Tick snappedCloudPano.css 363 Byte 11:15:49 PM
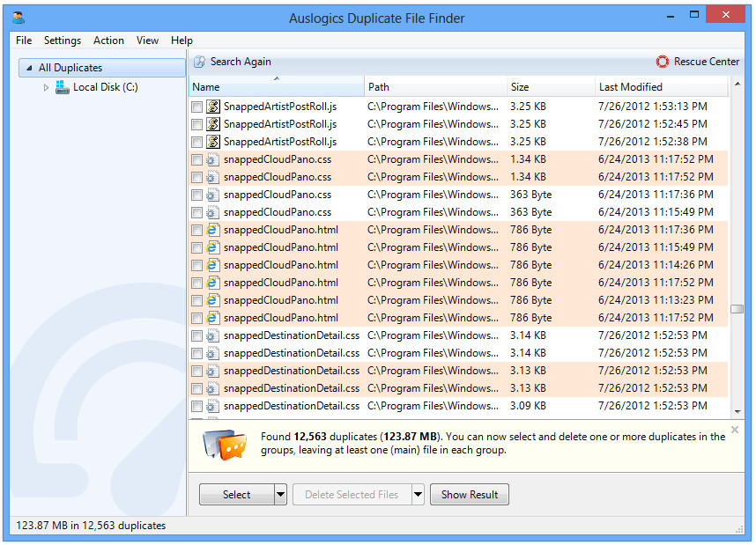The image size is (756, 545). tap(196, 212)
